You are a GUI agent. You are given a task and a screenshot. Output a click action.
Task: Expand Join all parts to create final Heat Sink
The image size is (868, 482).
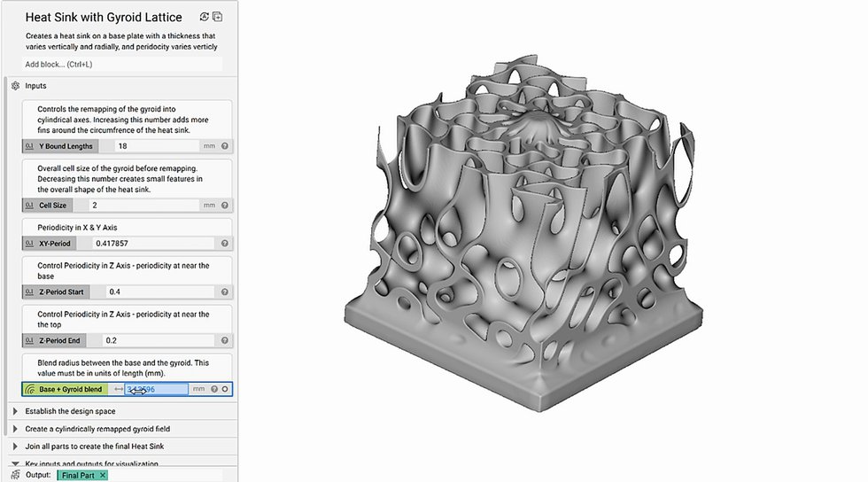(x=16, y=446)
